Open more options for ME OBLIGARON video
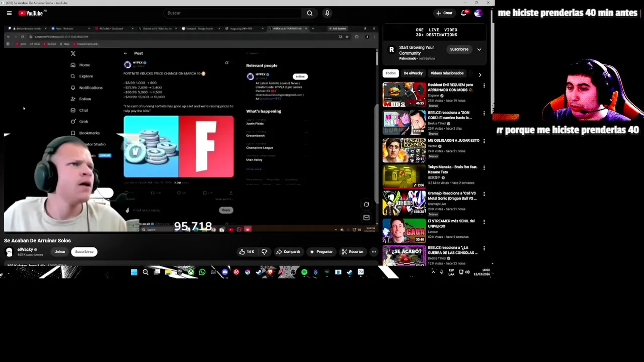 (484, 141)
